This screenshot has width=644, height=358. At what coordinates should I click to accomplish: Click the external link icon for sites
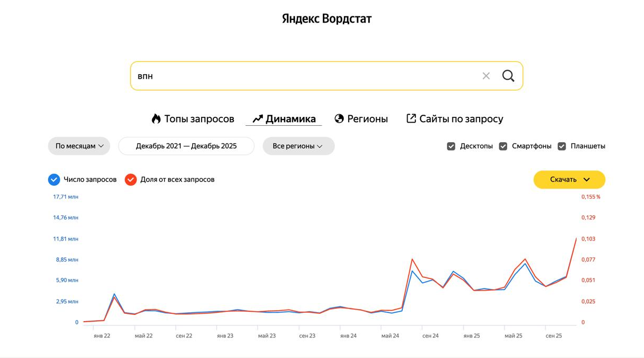pyautogui.click(x=411, y=118)
